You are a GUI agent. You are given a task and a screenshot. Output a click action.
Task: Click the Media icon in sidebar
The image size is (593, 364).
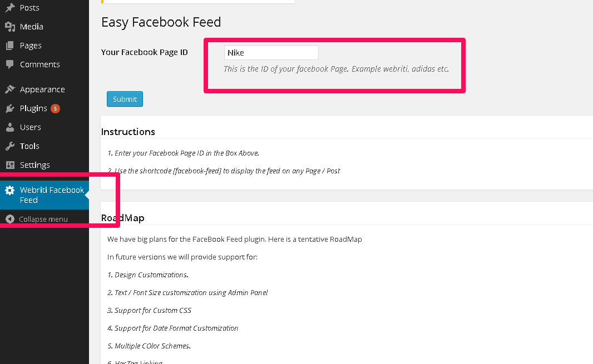pos(10,27)
